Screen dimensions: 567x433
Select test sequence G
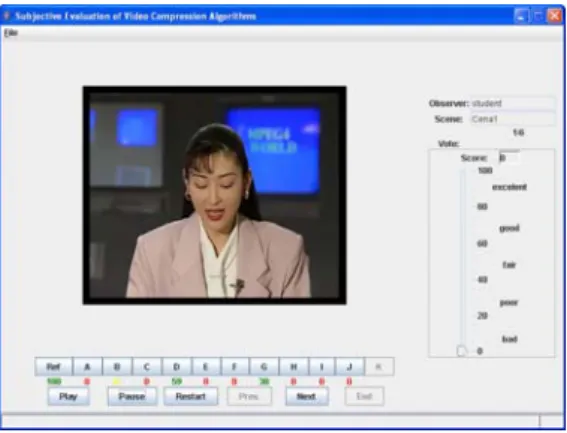point(264,367)
